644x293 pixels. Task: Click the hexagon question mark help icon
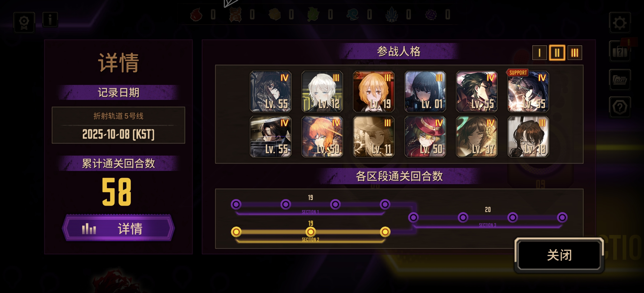click(x=620, y=107)
